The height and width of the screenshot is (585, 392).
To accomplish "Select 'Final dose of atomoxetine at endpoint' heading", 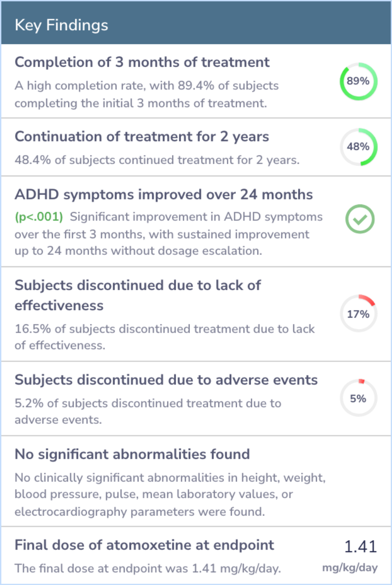I will [144, 545].
